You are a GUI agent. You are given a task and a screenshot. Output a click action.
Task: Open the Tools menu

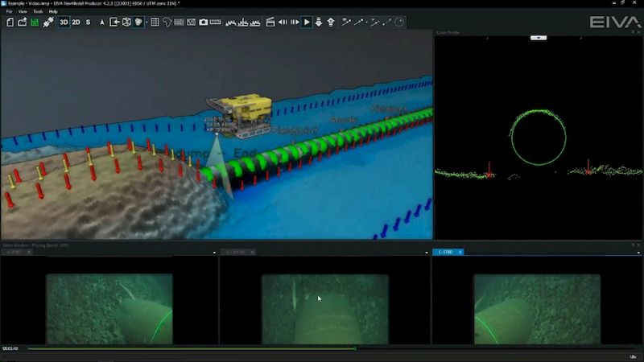coord(38,11)
